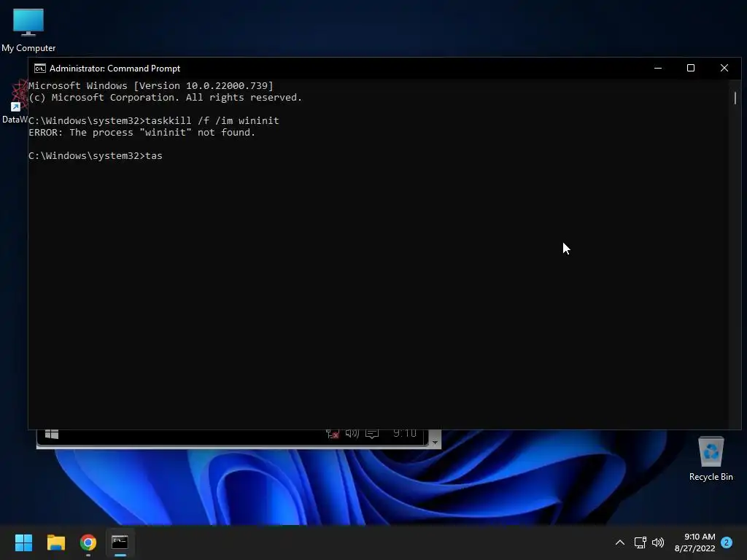The height and width of the screenshot is (560, 747).
Task: Open the My Computer desktop icon
Action: coord(28,30)
